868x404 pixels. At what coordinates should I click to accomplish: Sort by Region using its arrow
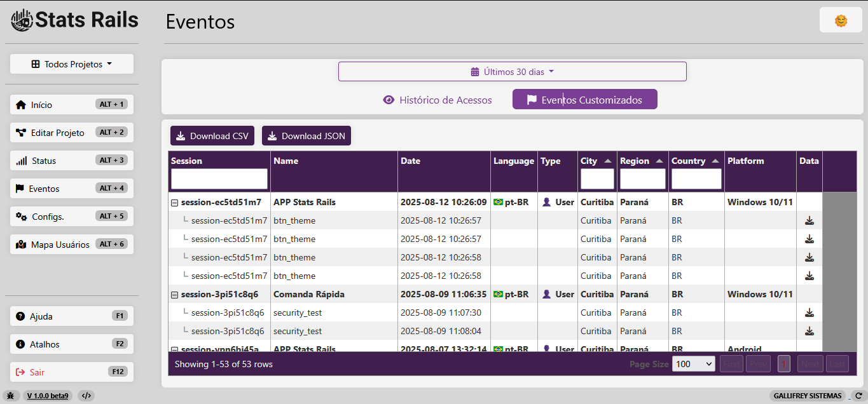(659, 161)
